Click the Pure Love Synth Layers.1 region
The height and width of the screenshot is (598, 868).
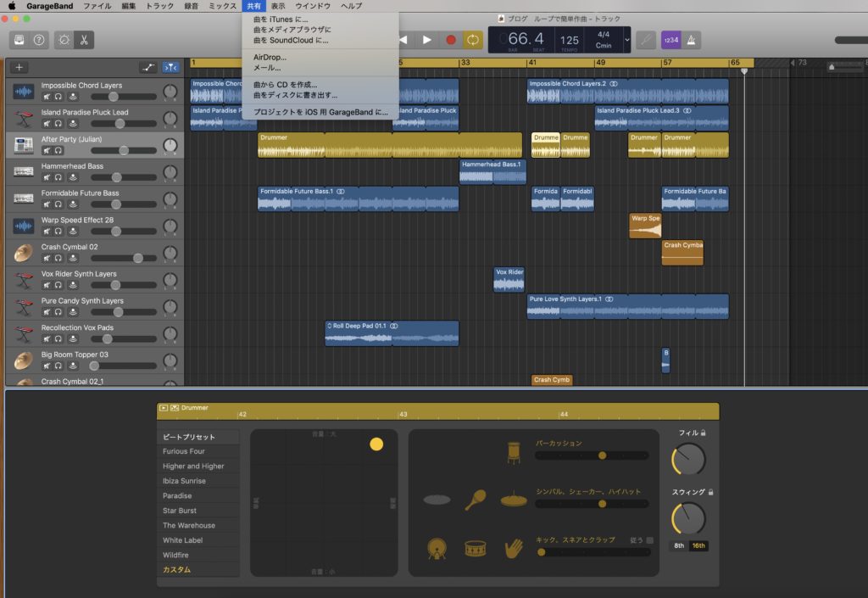point(628,307)
